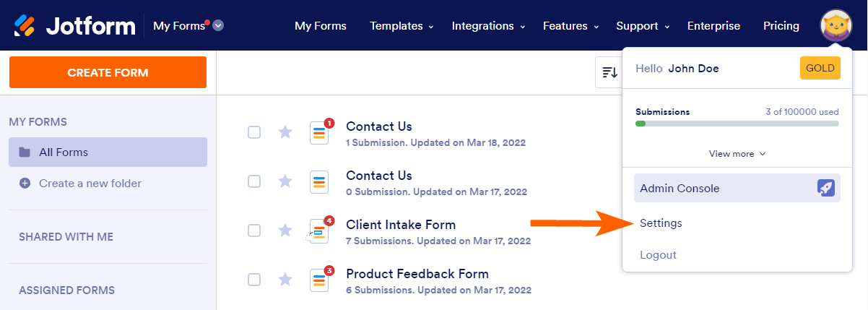Tick the Product Feedback Form checkbox

point(254,280)
